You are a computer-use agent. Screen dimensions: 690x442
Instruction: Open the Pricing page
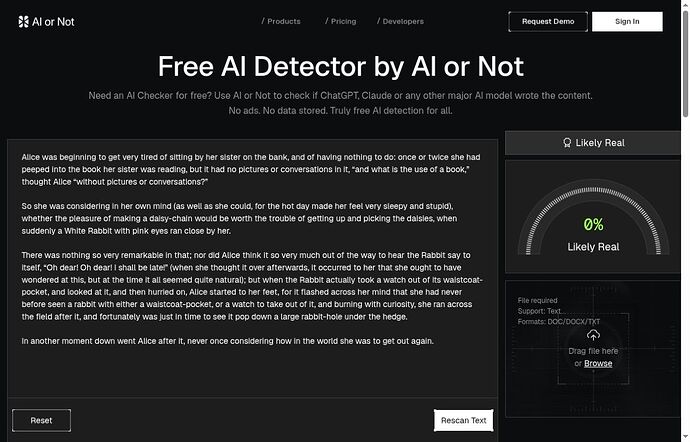(x=341, y=21)
